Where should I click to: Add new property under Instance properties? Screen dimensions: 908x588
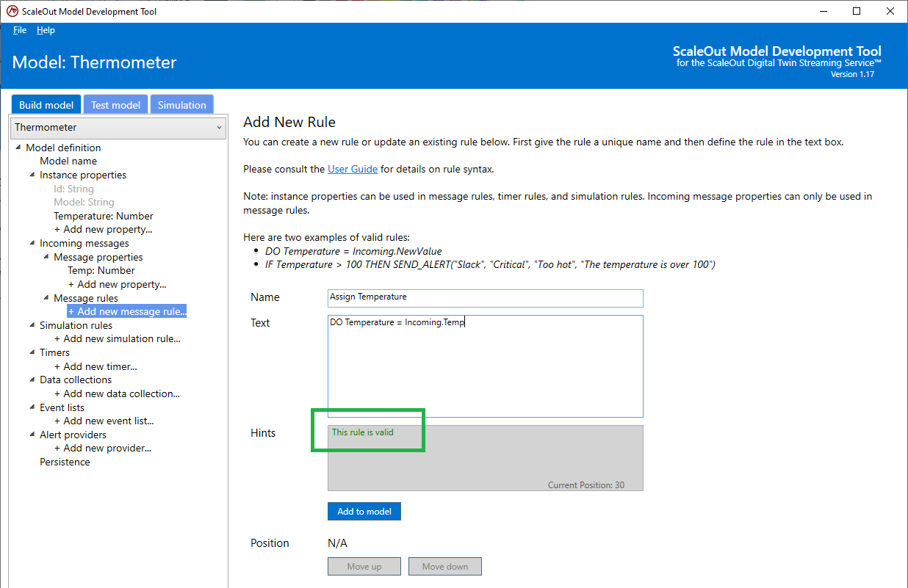[x=104, y=229]
